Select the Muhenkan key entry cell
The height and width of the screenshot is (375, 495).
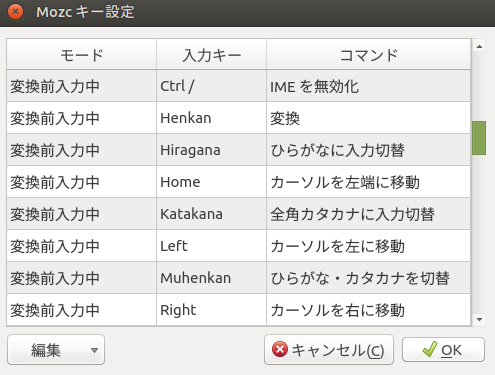(x=211, y=278)
